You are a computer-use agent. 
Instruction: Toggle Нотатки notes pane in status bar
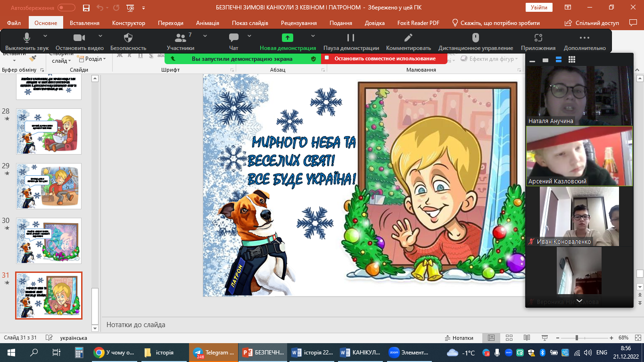coord(459,338)
